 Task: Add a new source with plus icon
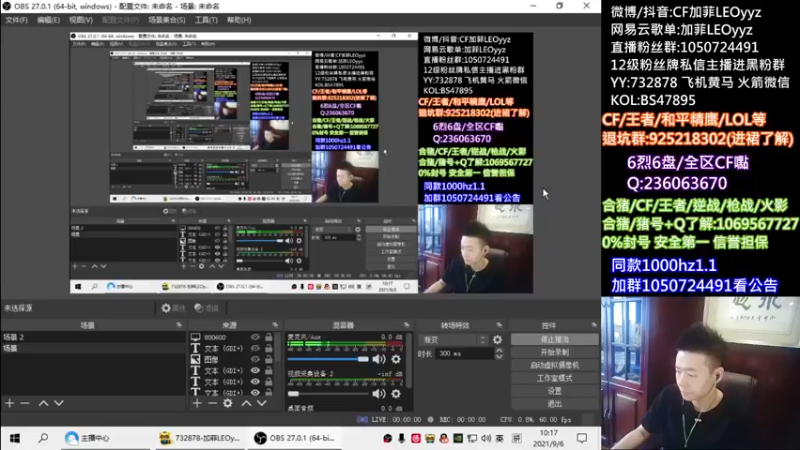197,403
